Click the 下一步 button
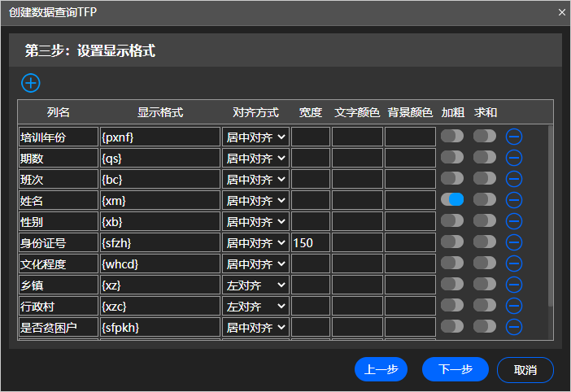The image size is (571, 392). 455,369
